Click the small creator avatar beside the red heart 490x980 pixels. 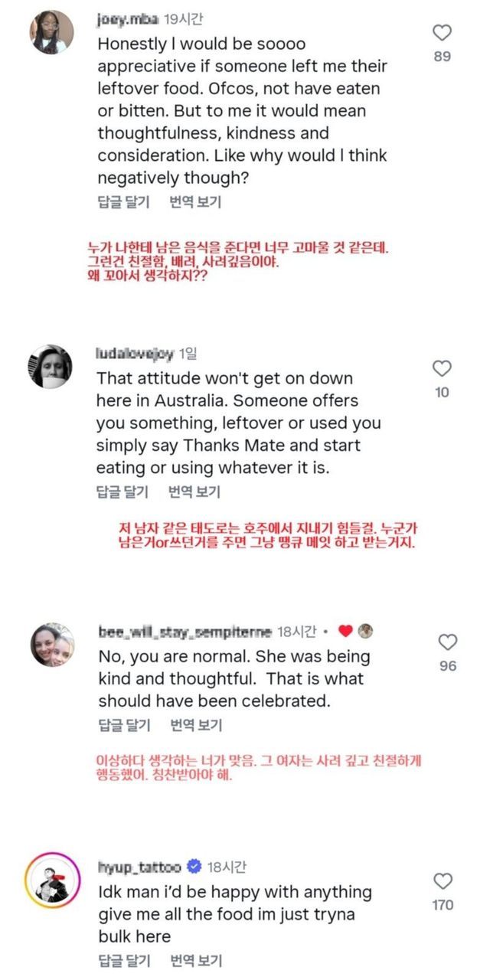pos(367,632)
